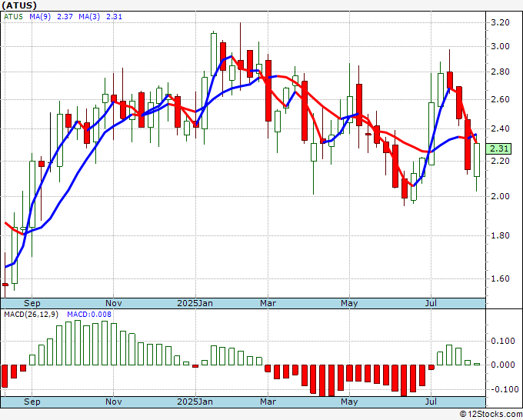
Task: Click the current price tag 2.31
Action: 498,148
